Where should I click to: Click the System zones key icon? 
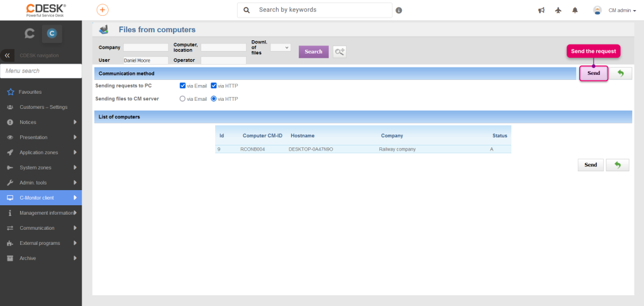(x=10, y=168)
